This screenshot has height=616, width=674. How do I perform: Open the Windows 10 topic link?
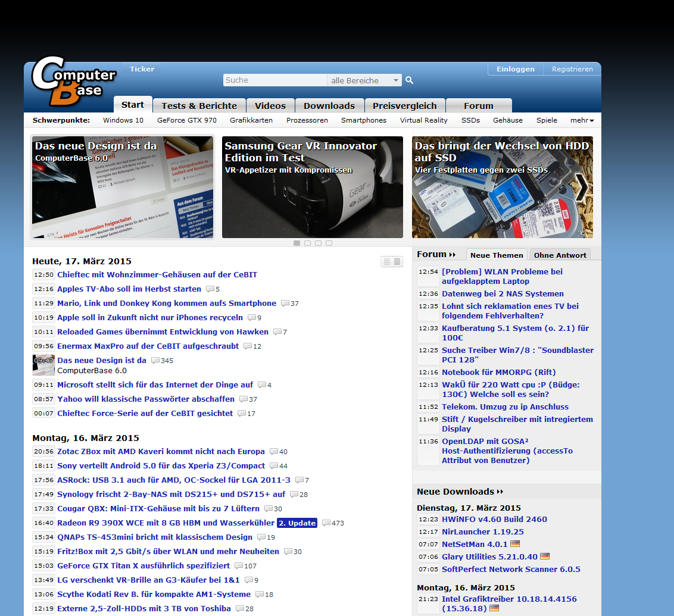pos(123,120)
